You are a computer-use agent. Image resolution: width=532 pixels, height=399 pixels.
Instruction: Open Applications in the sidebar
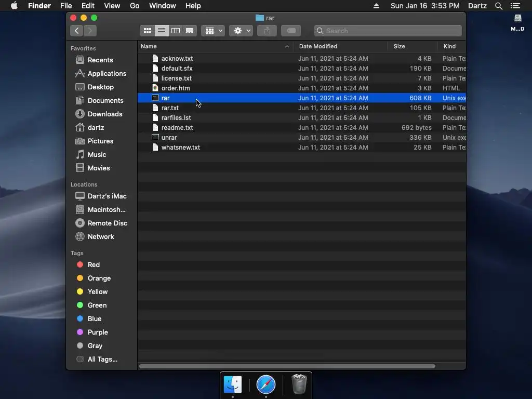click(x=107, y=74)
